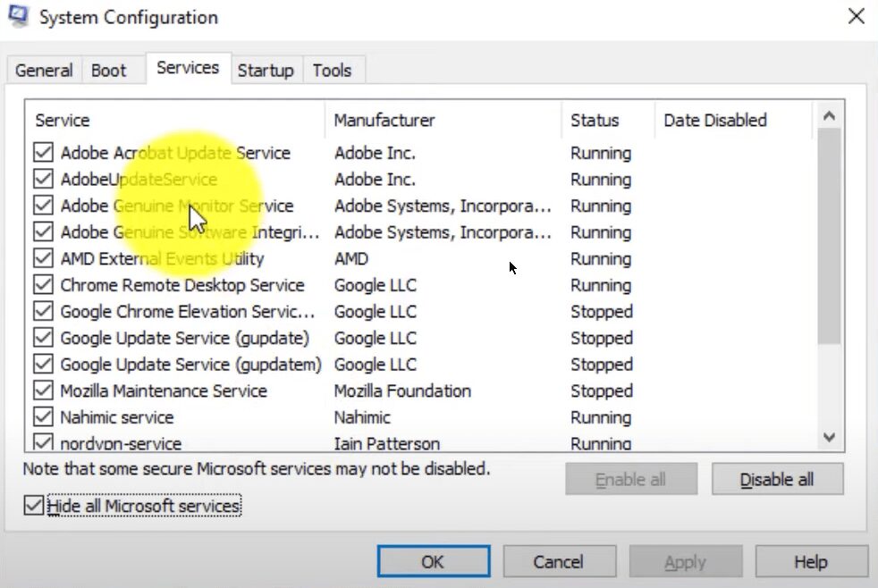The width and height of the screenshot is (878, 588).
Task: Click the scroll down arrow of services list
Action: point(830,437)
